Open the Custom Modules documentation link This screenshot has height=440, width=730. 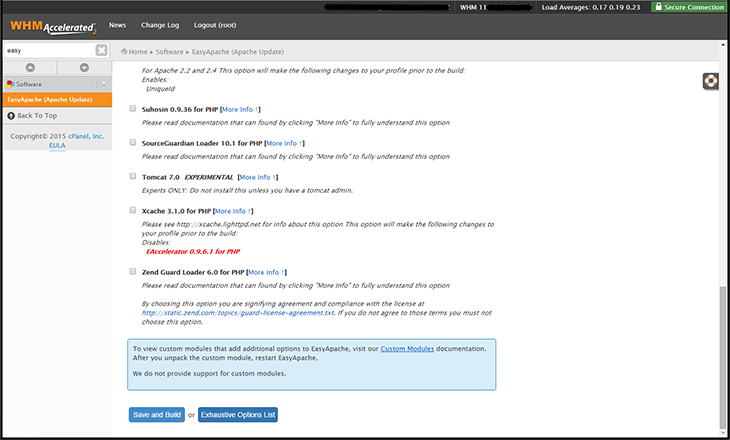tap(407, 349)
